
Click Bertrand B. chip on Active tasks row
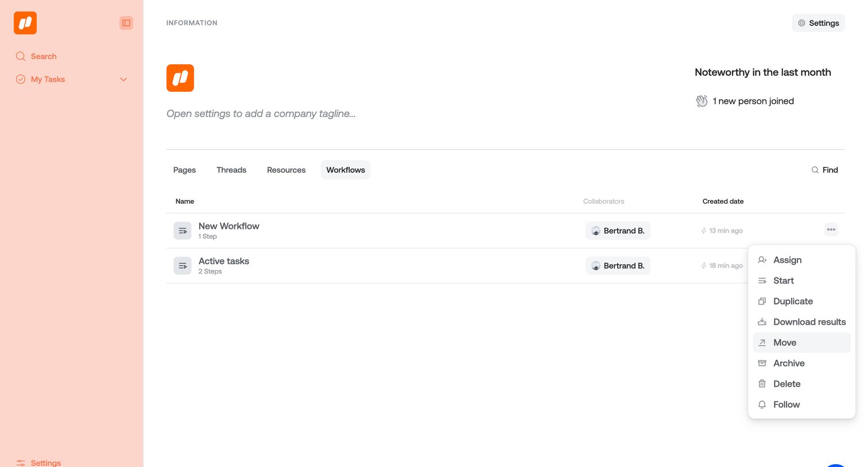(x=618, y=266)
